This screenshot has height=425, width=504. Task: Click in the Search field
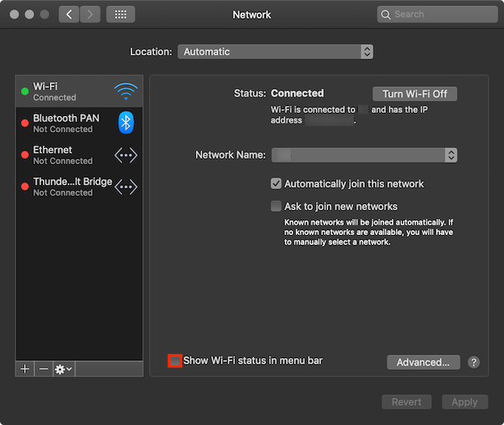click(437, 15)
